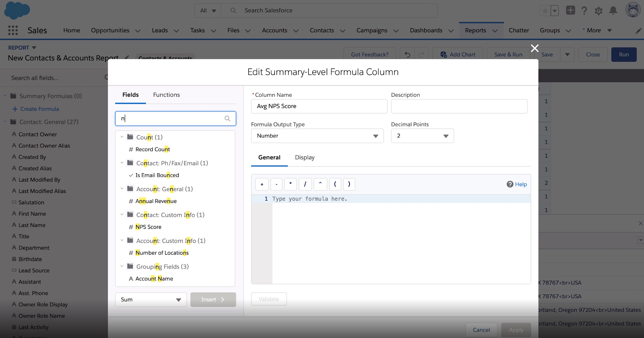Switch to the Fields tab
644x338 pixels.
130,95
